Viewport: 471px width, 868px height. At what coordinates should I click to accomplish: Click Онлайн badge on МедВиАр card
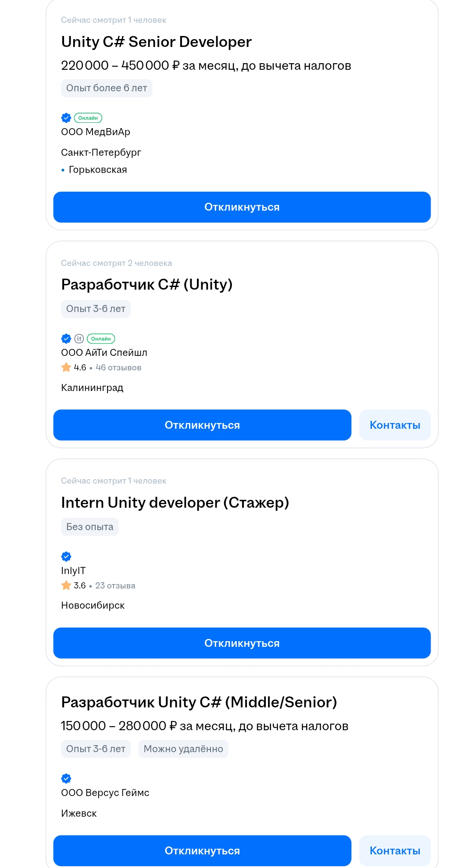point(88,118)
